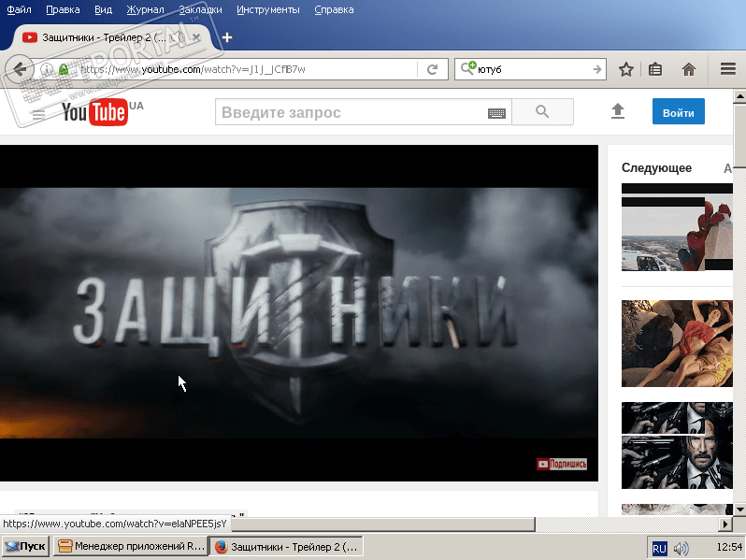Click the YouTube search magnifier button

[x=542, y=112]
